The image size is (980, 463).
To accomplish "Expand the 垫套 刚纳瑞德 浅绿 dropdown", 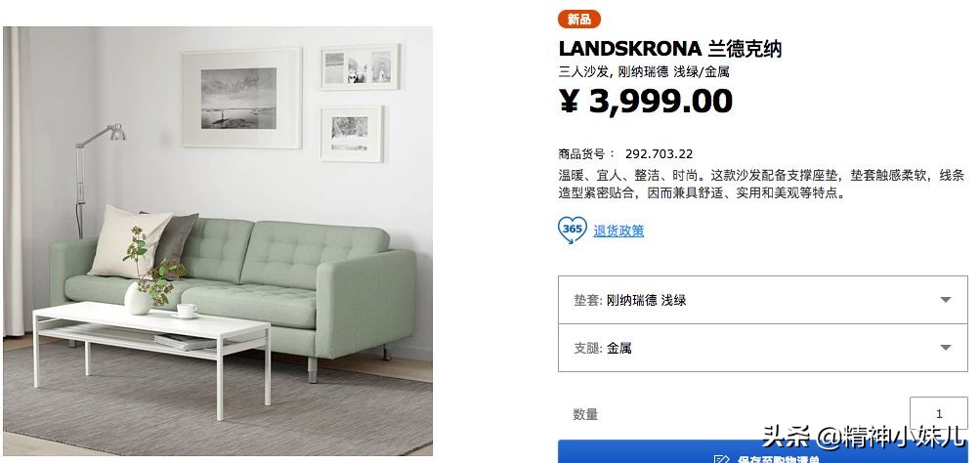I will pyautogui.click(x=762, y=300).
